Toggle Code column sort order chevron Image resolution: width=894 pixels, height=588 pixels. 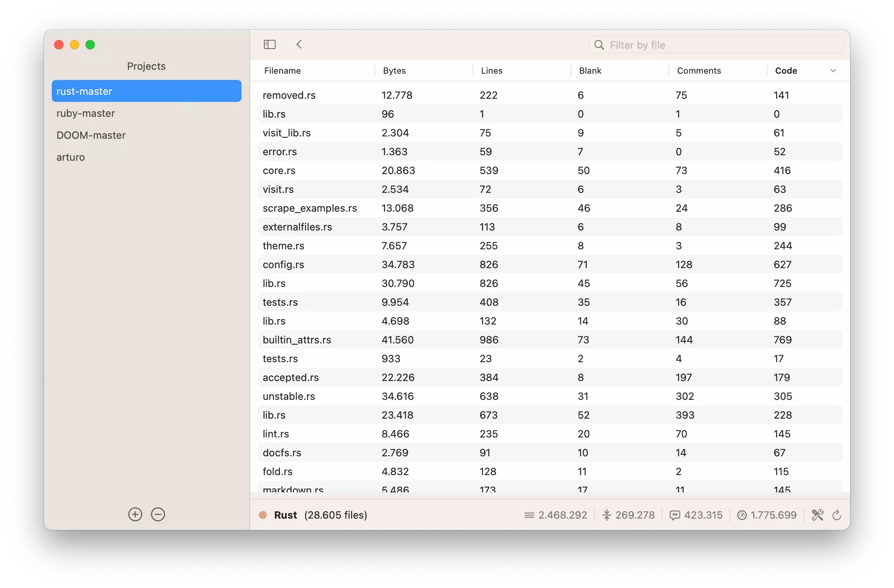[833, 71]
